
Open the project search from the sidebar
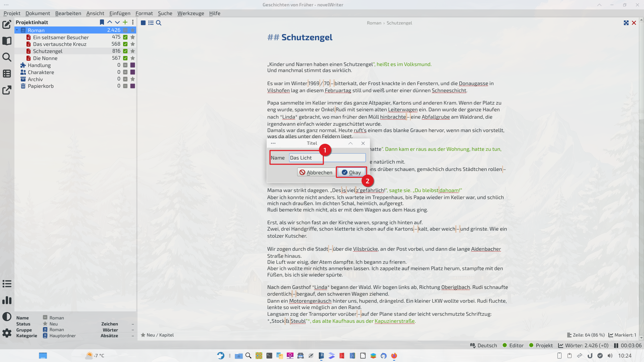pyautogui.click(x=7, y=57)
